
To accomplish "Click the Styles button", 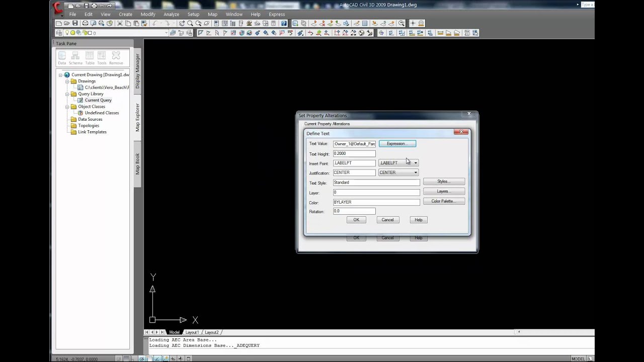I will tap(444, 182).
